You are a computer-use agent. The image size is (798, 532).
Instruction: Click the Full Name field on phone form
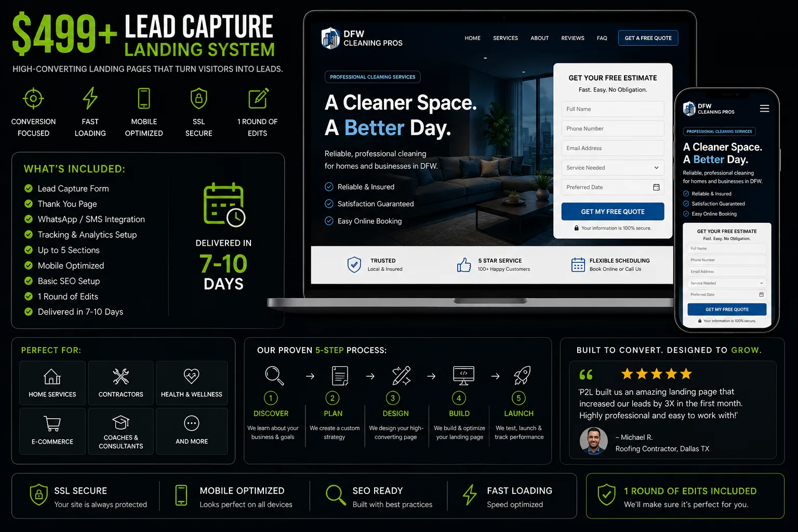pos(727,248)
